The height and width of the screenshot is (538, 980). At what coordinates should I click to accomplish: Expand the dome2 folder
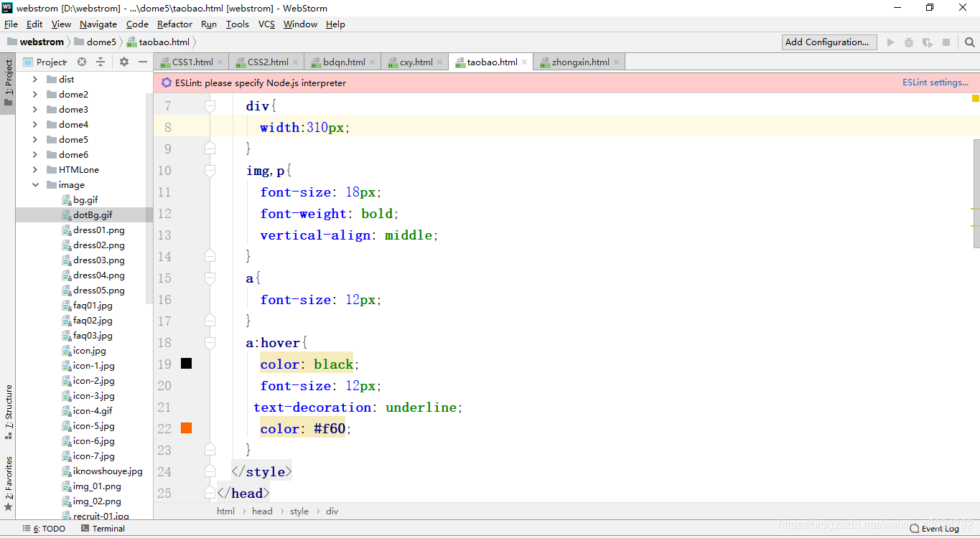pyautogui.click(x=35, y=95)
